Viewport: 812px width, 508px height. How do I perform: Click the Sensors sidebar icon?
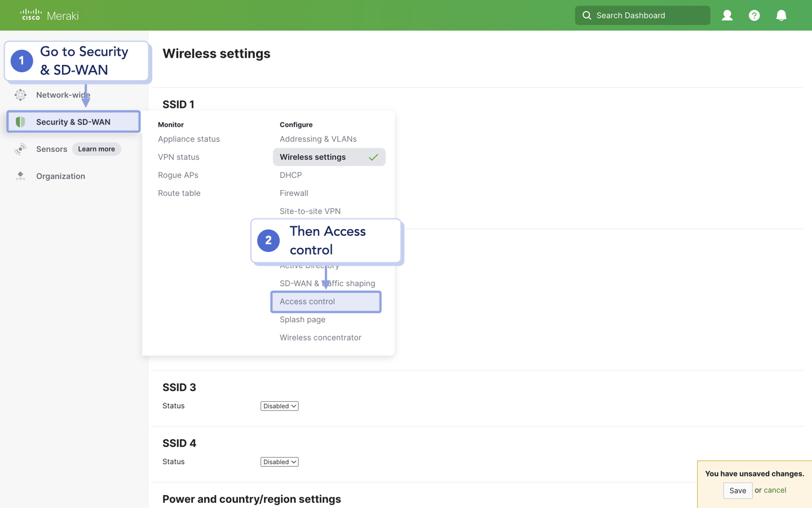point(20,149)
